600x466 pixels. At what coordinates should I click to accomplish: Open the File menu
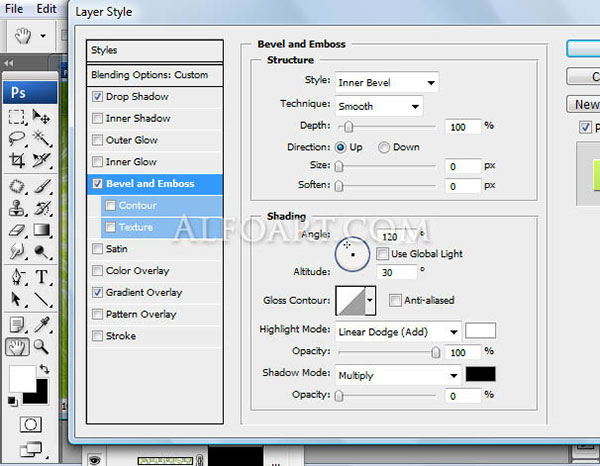click(14, 8)
